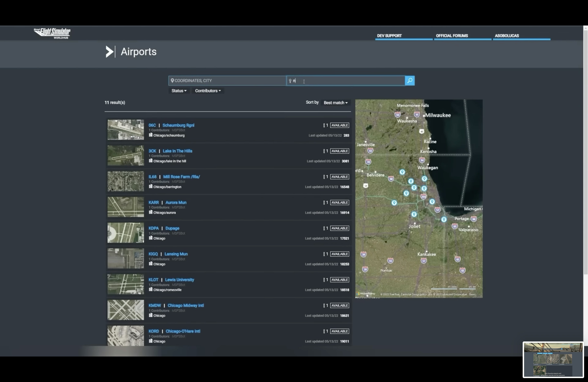Open the Status filter dropdown
Viewport: 588px width, 382px height.
[x=179, y=91]
